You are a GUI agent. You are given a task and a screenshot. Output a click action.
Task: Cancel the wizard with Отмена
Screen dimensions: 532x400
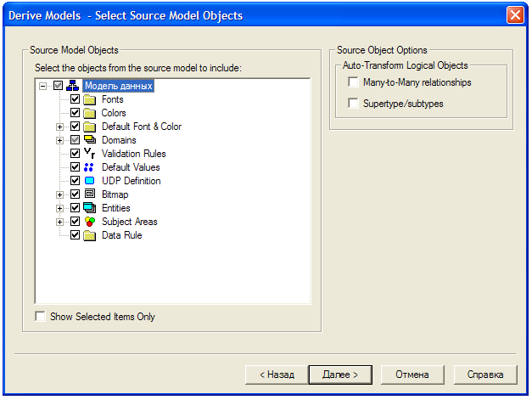tap(412, 375)
